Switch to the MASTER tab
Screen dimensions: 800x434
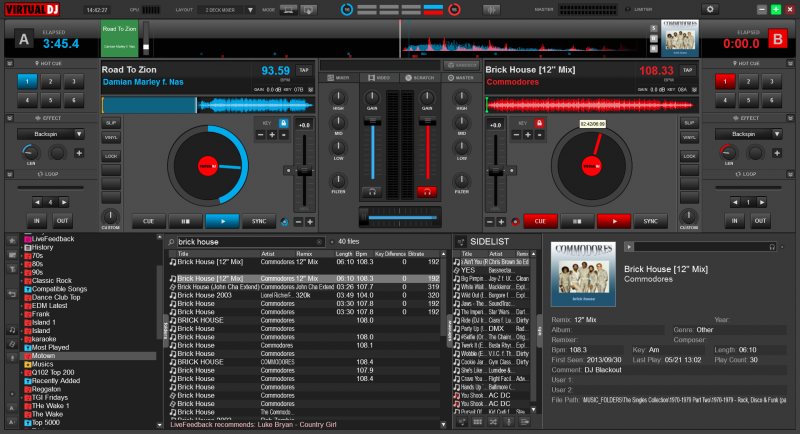461,78
